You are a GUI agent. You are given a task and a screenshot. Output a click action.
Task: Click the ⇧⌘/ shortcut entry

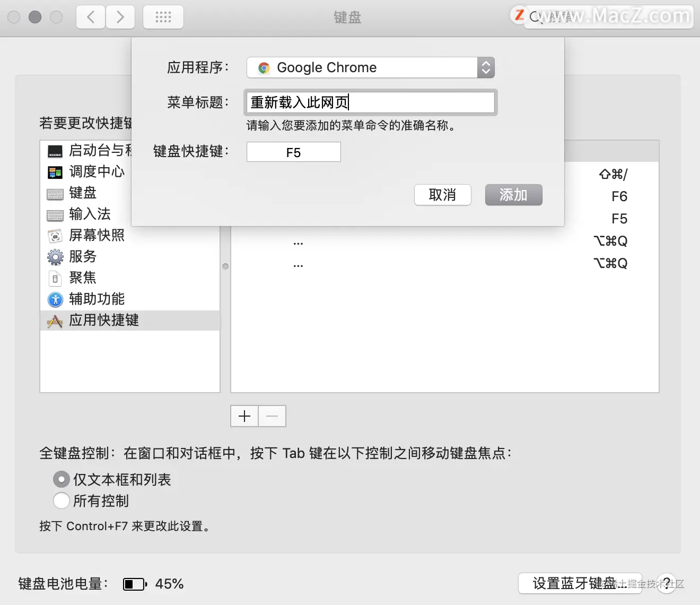[x=613, y=174]
